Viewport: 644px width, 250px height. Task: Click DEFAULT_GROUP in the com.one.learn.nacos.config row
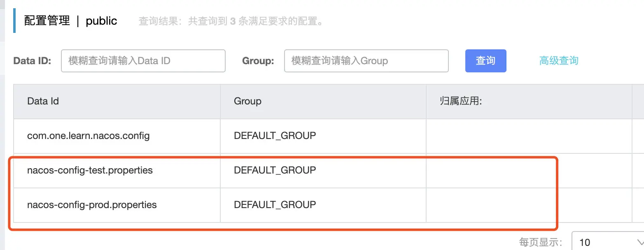(x=275, y=135)
